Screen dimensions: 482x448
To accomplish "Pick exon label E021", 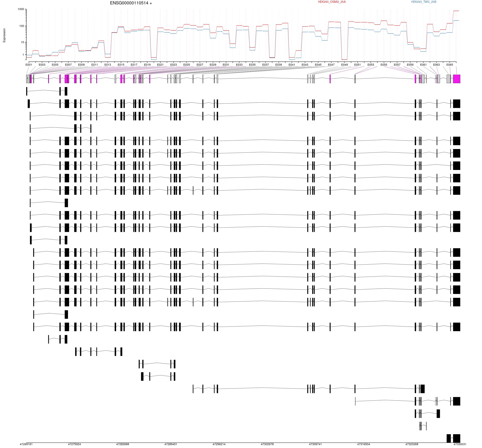I will click(x=160, y=65).
